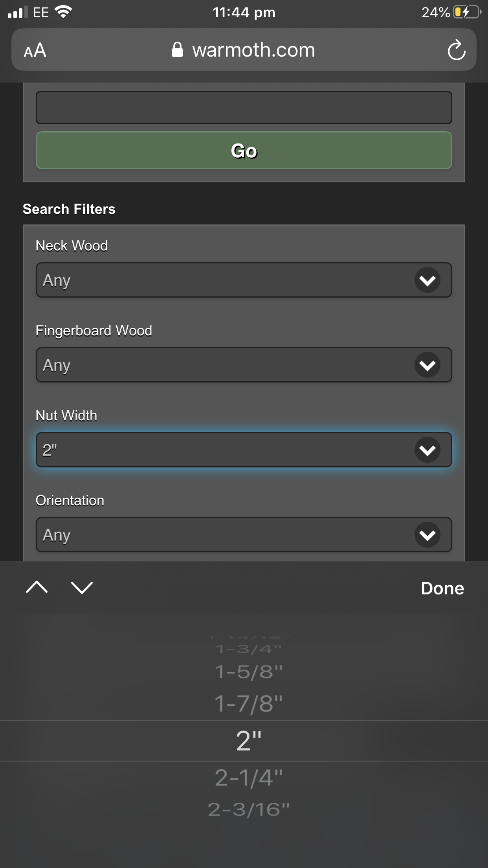
Task: Expand the Fingerboard Wood dropdown
Action: coord(244,365)
